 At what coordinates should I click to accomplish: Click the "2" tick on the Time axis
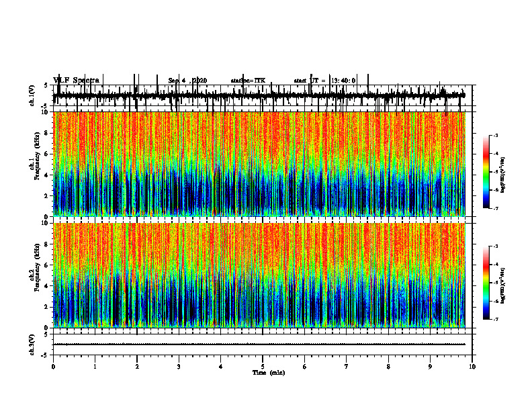(137, 367)
